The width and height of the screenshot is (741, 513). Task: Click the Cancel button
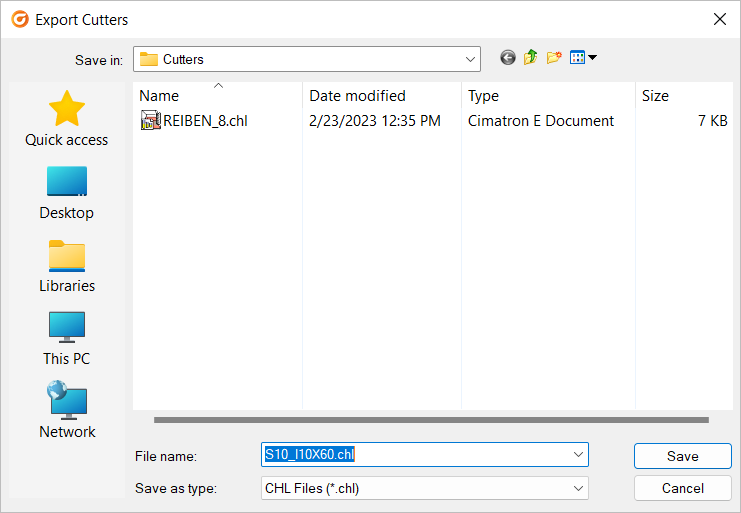(682, 488)
